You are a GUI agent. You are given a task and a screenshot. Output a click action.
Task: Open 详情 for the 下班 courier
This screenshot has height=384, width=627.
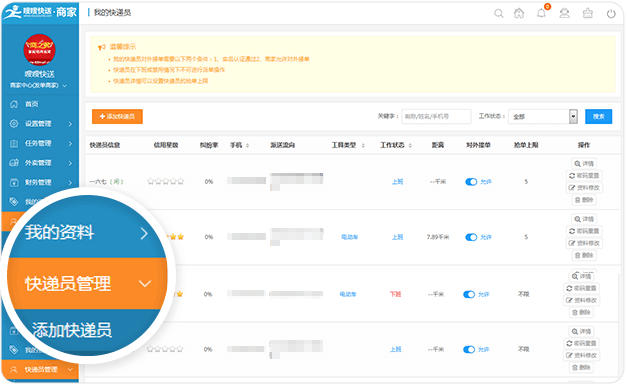pyautogui.click(x=581, y=276)
